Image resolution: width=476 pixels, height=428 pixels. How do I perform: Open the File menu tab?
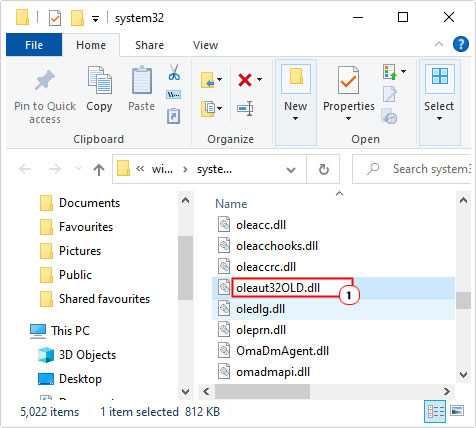pyautogui.click(x=34, y=45)
